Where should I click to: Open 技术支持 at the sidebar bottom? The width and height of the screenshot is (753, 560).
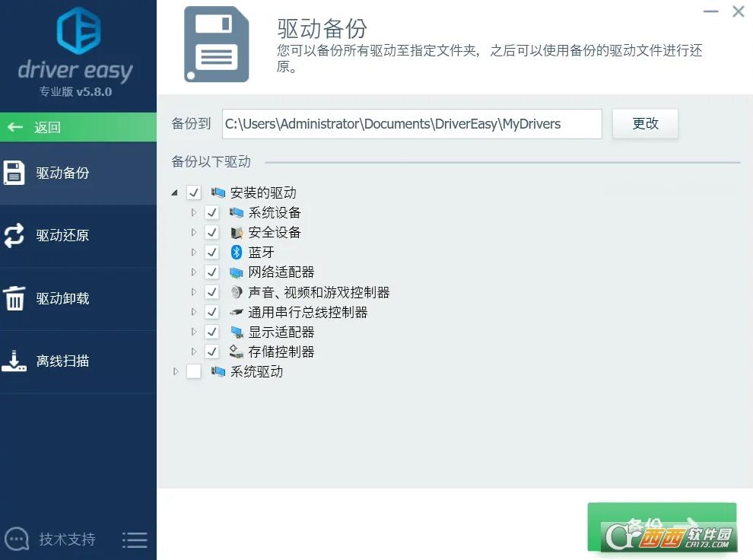(x=67, y=539)
